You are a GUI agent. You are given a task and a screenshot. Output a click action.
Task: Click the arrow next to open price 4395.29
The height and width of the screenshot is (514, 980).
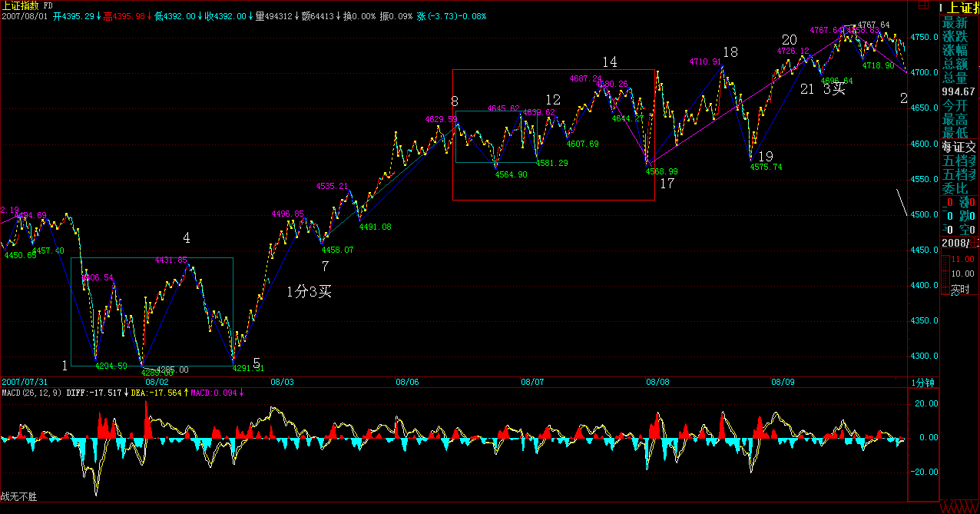coord(99,16)
